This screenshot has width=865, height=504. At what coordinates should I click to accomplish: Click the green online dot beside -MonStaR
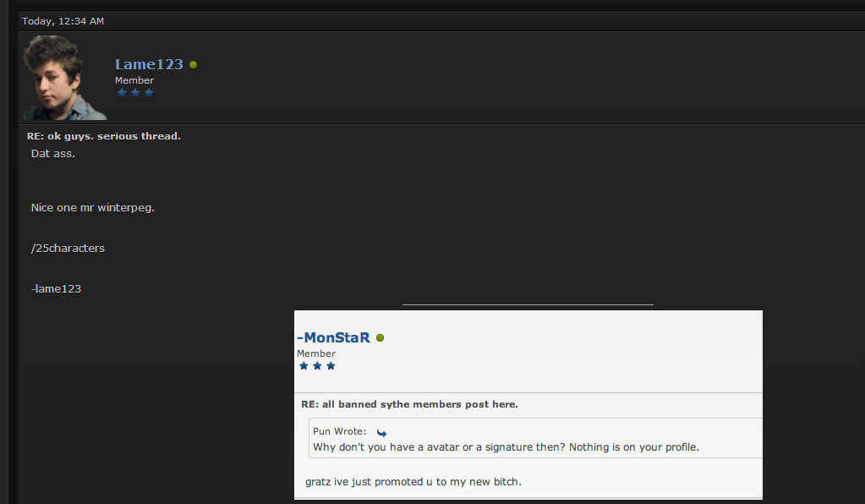[x=380, y=338]
